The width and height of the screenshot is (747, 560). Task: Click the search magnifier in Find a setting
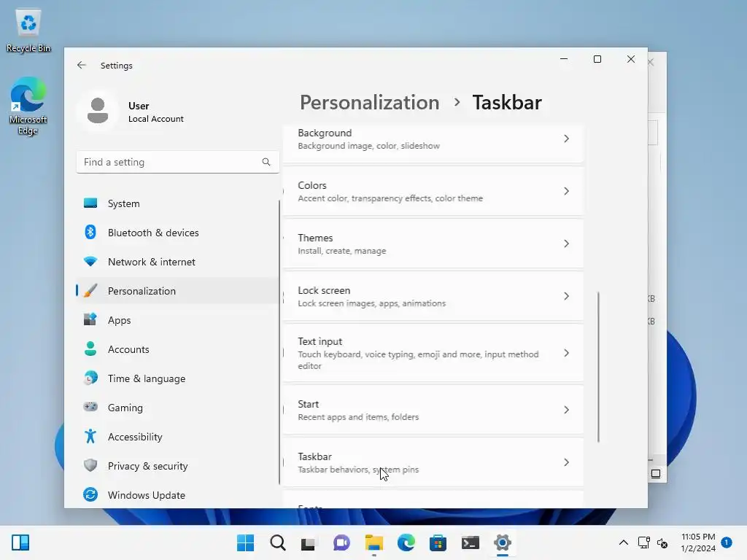click(266, 162)
